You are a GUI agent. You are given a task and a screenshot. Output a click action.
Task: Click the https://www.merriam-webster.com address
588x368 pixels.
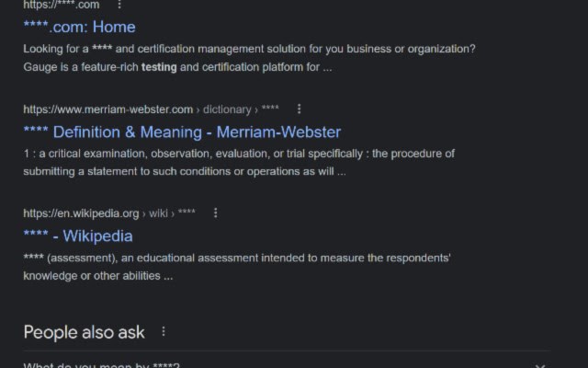[107, 109]
